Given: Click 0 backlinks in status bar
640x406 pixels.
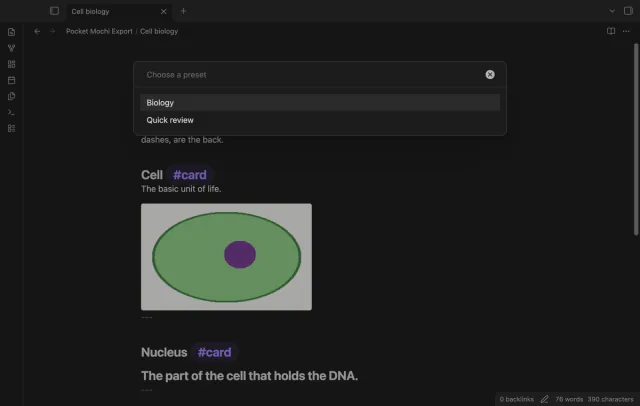Looking at the screenshot, I should [516, 399].
